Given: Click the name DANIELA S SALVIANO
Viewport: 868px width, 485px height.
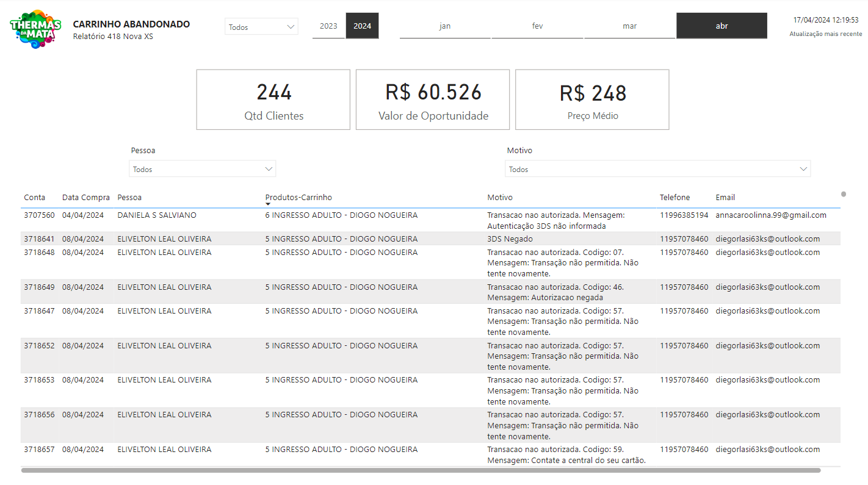Looking at the screenshot, I should (x=157, y=215).
